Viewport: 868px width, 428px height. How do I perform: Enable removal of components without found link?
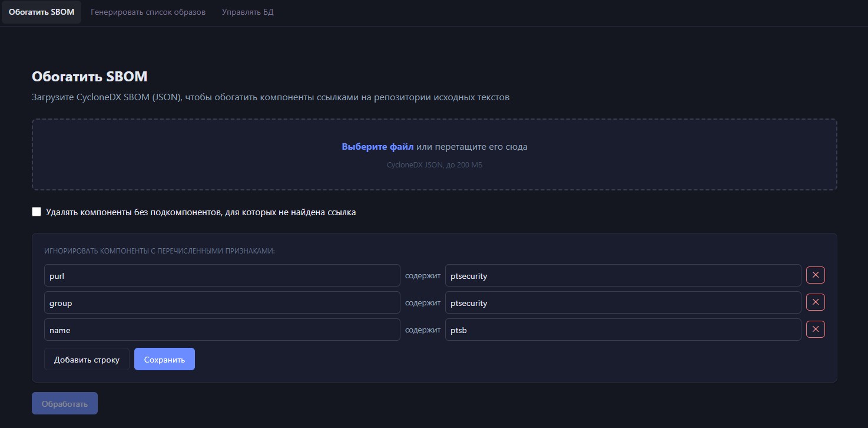click(x=37, y=212)
